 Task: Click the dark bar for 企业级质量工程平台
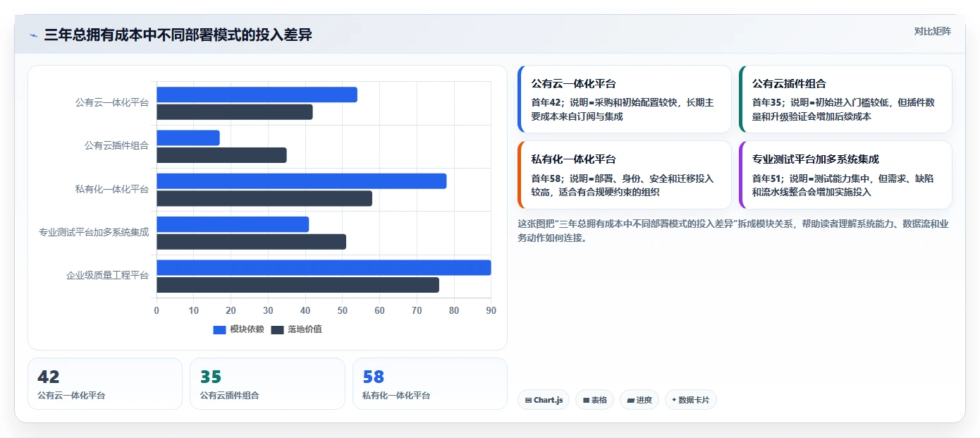click(298, 285)
